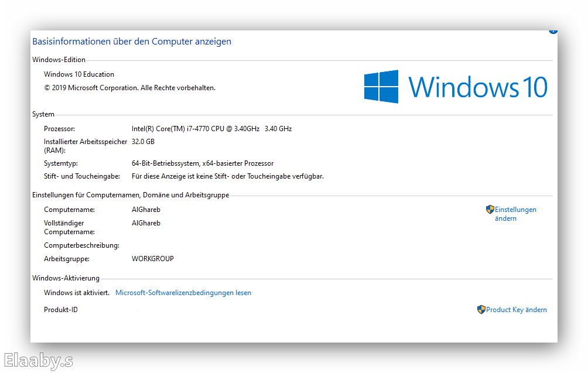The height and width of the screenshot is (373, 588).
Task: Read the Microsoft-Softwarelizenzbedingungen lesen link
Action: (x=183, y=293)
